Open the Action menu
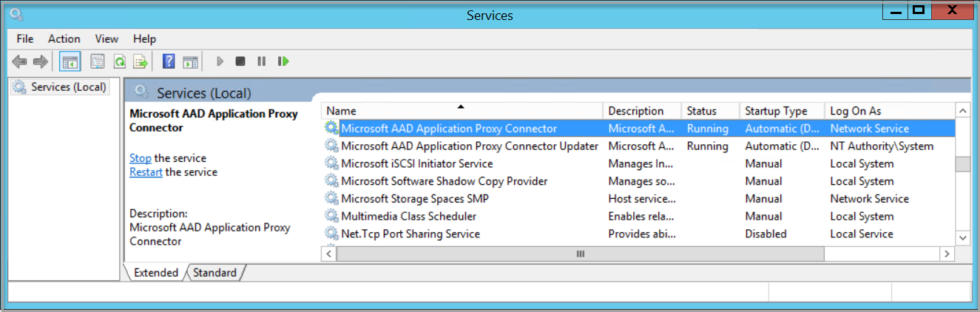980x312 pixels. click(64, 38)
